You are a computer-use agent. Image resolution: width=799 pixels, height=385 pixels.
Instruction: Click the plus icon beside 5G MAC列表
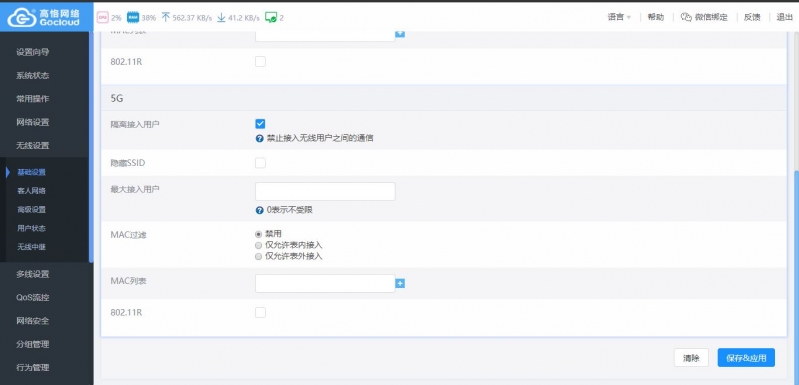click(400, 283)
